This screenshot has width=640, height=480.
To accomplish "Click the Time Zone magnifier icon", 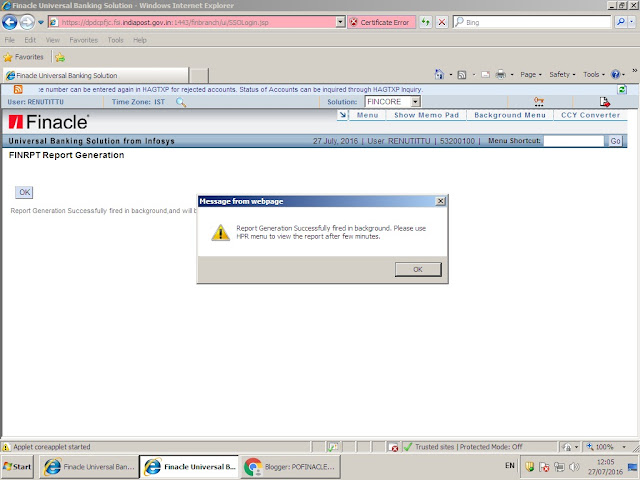I will pyautogui.click(x=181, y=102).
